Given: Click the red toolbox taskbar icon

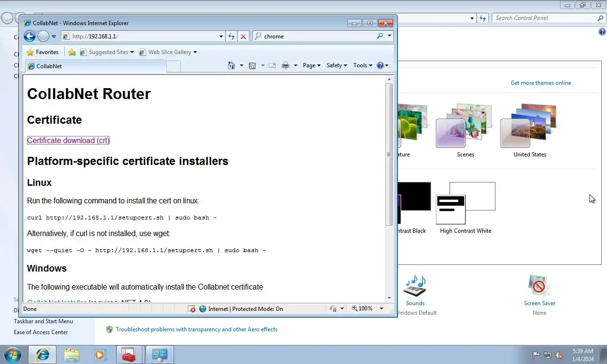Looking at the screenshot, I should click(129, 355).
